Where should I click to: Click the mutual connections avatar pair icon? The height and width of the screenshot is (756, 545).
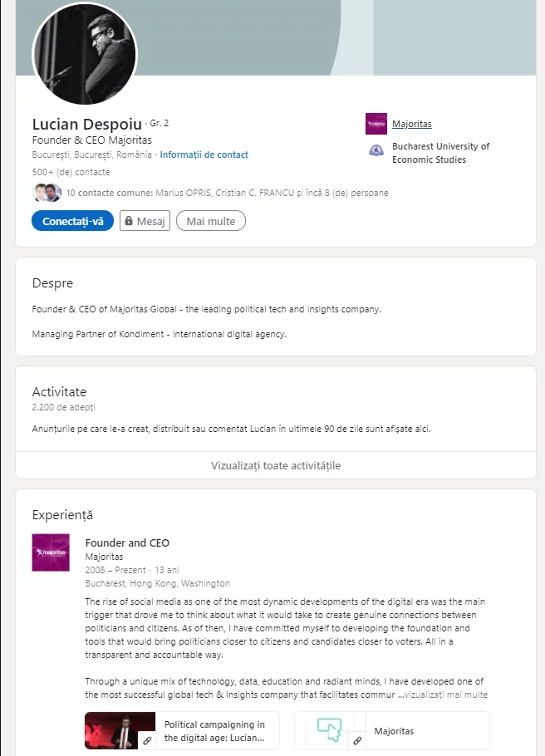click(47, 193)
